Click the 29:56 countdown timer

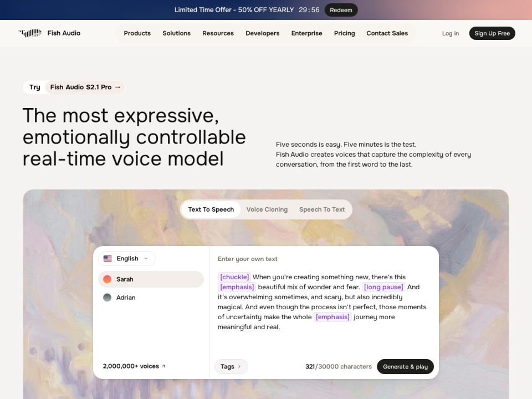pos(309,10)
